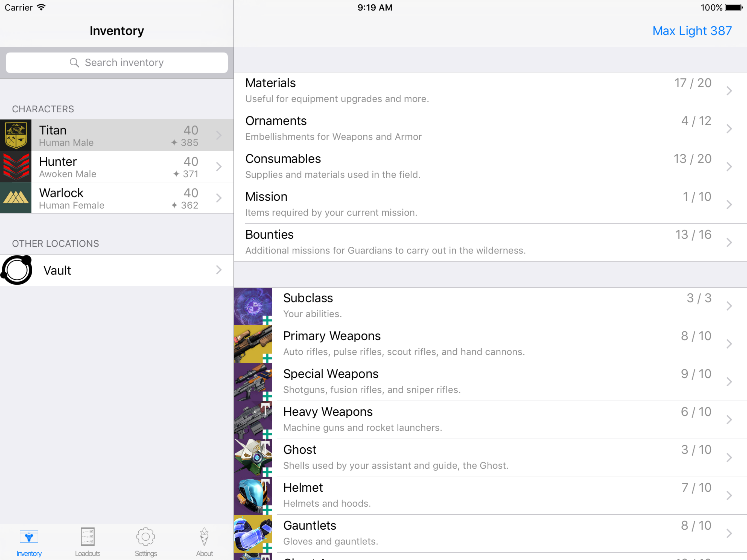This screenshot has width=747, height=560.
Task: Open Titan character chevron
Action: pyautogui.click(x=219, y=135)
